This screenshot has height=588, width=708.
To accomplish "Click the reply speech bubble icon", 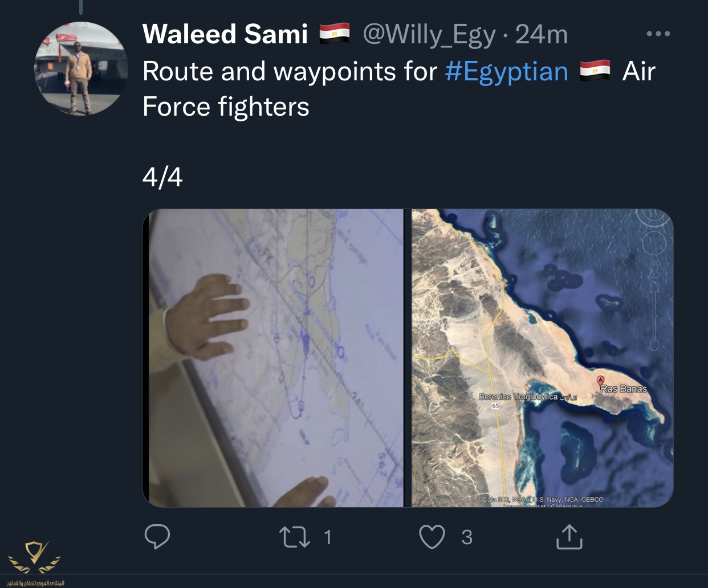I will click(x=157, y=537).
